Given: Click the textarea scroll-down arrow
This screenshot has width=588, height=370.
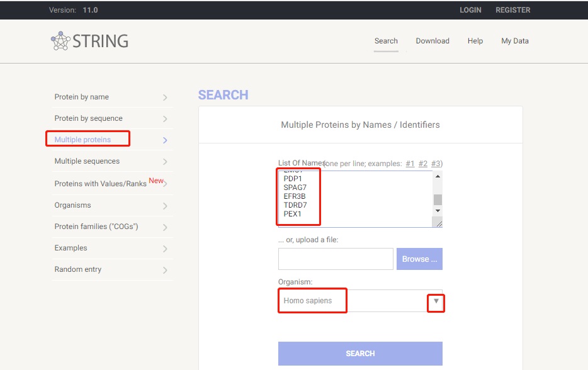Looking at the screenshot, I should (x=438, y=211).
